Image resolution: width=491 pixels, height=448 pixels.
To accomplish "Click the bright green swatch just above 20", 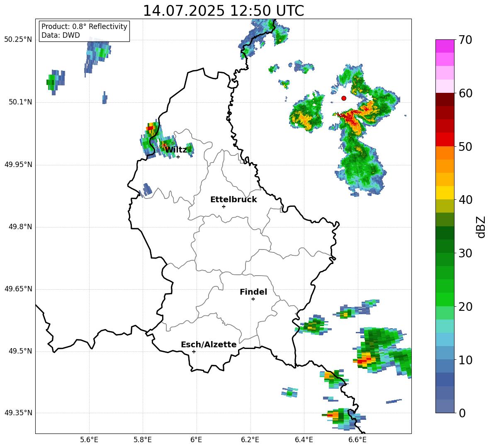I will click(445, 300).
